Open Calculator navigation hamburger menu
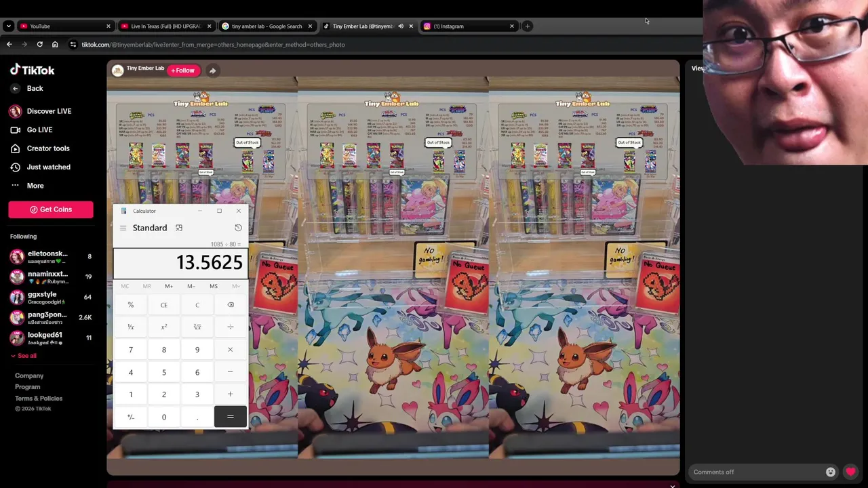The image size is (868, 488). 123,228
